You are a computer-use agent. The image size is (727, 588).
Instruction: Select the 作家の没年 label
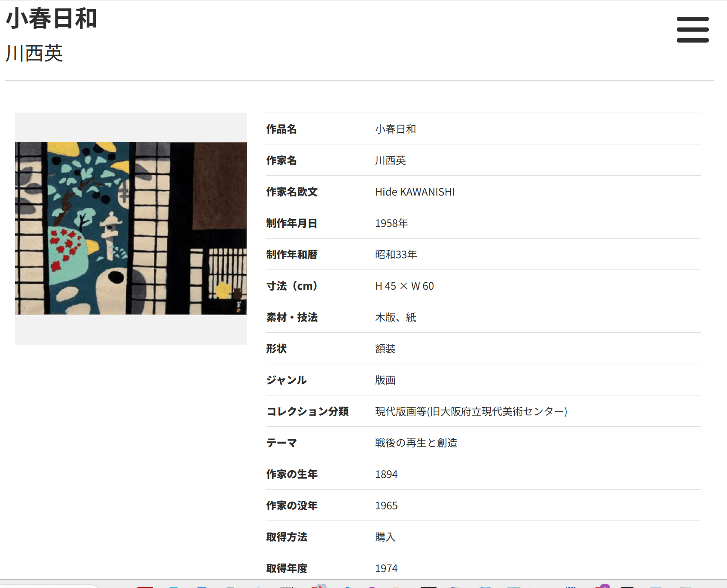pyautogui.click(x=292, y=505)
